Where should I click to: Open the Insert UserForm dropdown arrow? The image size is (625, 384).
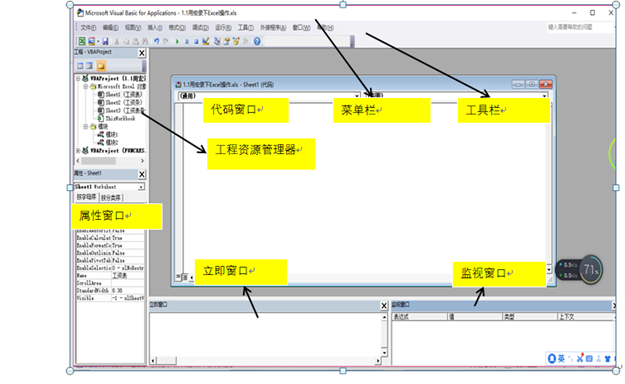pos(98,41)
